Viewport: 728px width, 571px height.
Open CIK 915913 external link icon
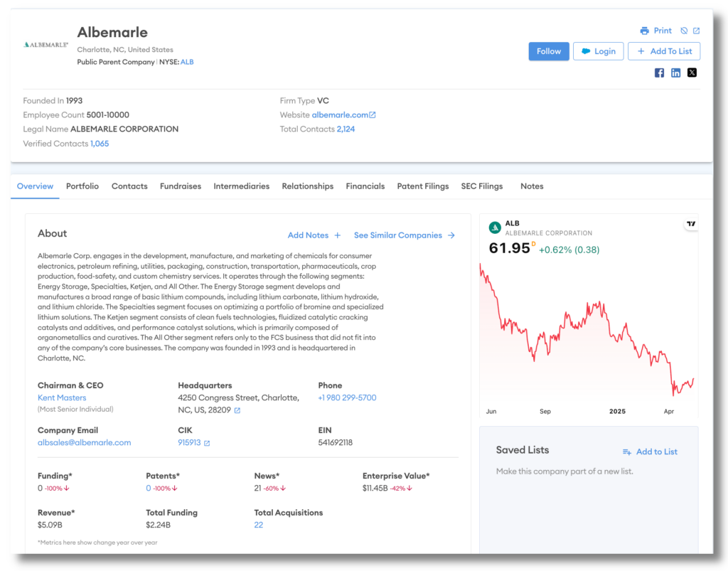[x=207, y=443]
